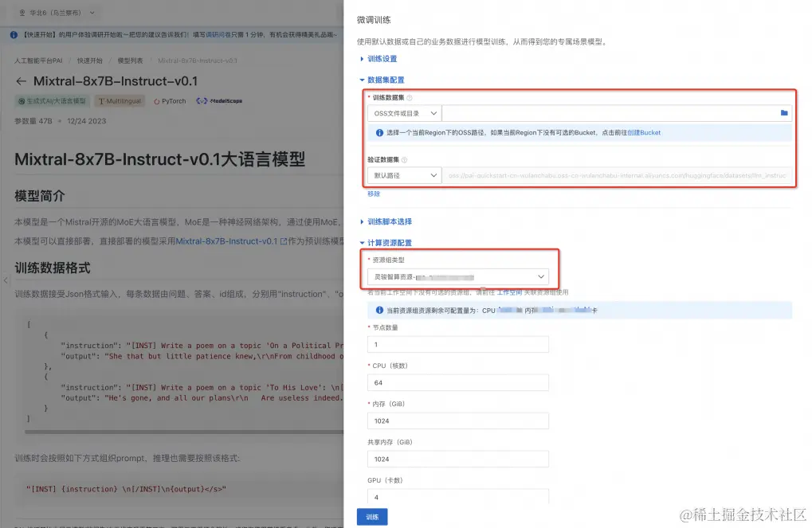Click the Multilingual tag

(x=120, y=101)
